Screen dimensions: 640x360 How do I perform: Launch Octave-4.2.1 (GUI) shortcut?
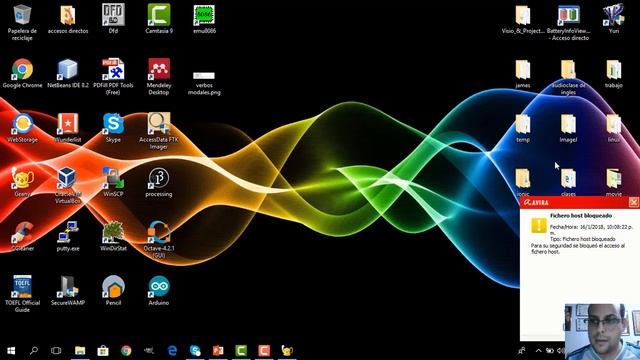(x=159, y=240)
